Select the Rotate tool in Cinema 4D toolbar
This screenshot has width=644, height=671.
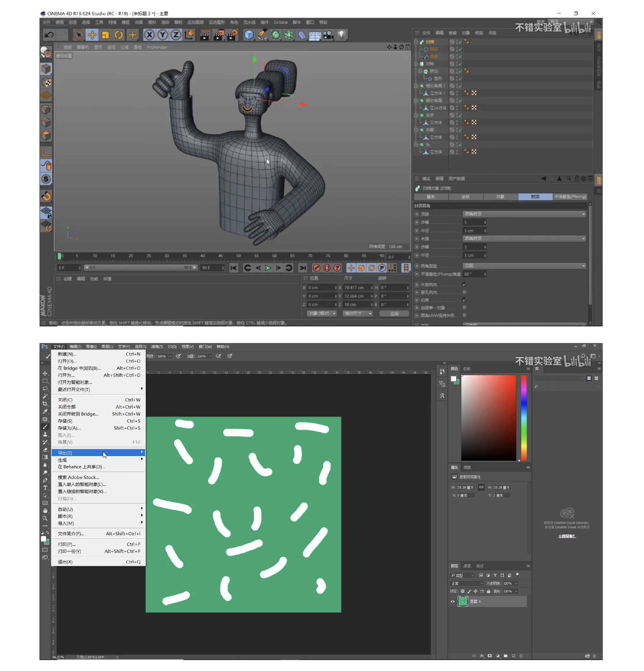(118, 35)
